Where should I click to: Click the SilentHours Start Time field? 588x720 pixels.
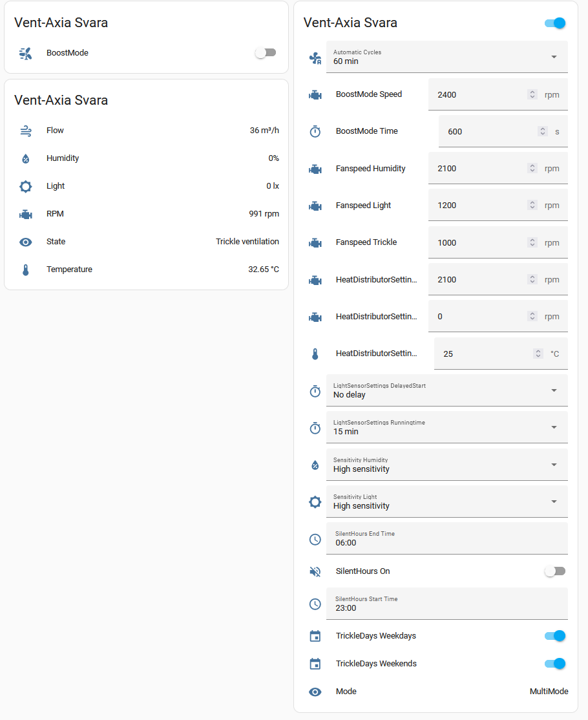click(446, 604)
